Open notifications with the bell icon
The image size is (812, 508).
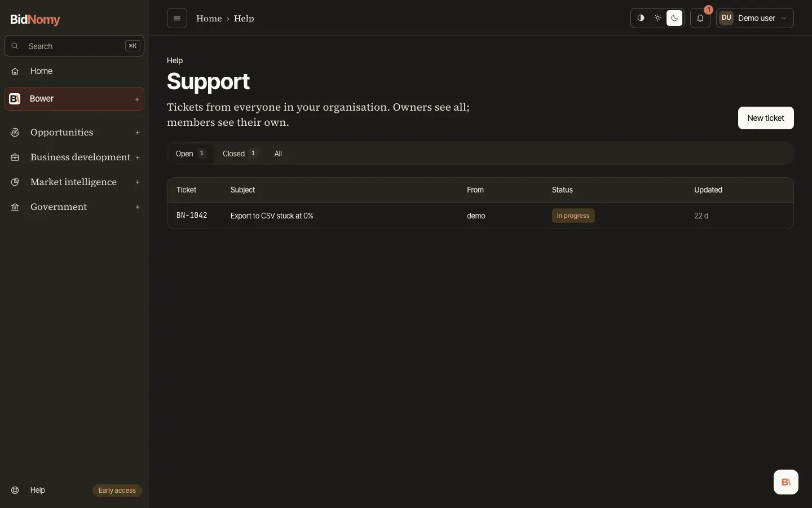pos(700,18)
